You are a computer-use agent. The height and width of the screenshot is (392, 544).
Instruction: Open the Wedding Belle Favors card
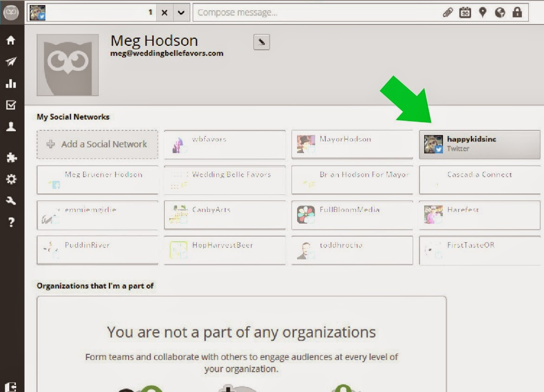225,180
